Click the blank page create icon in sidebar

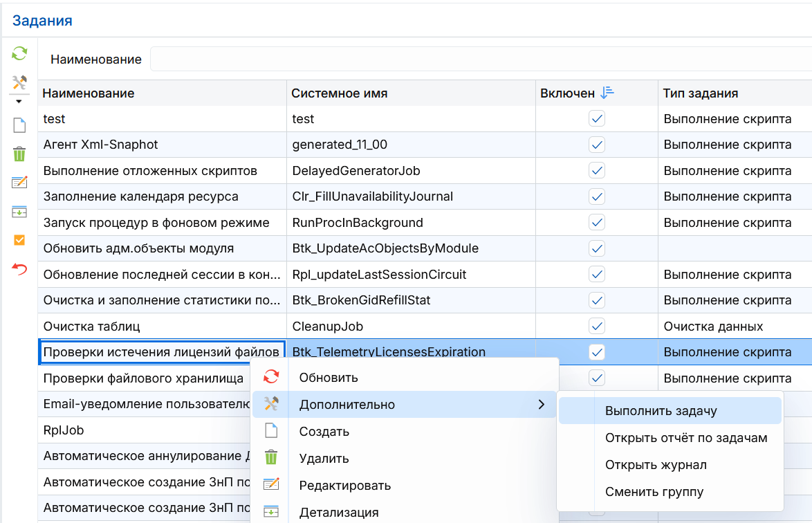click(19, 125)
